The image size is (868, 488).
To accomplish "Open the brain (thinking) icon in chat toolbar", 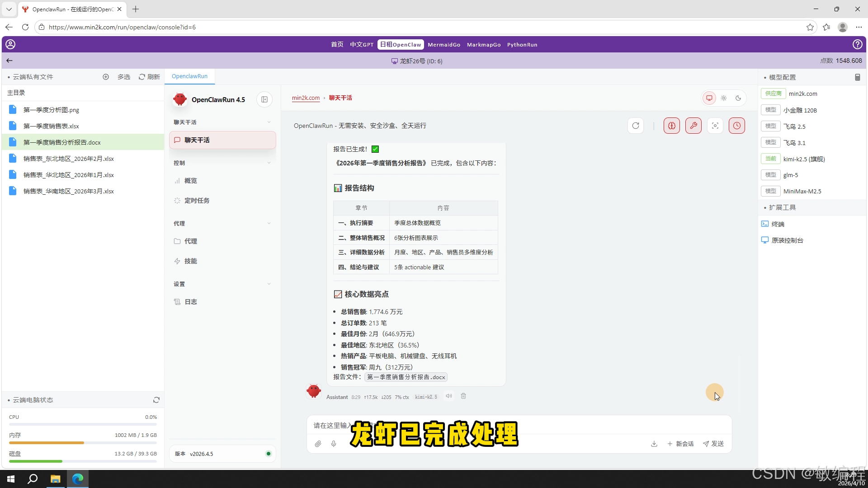I will [671, 126].
